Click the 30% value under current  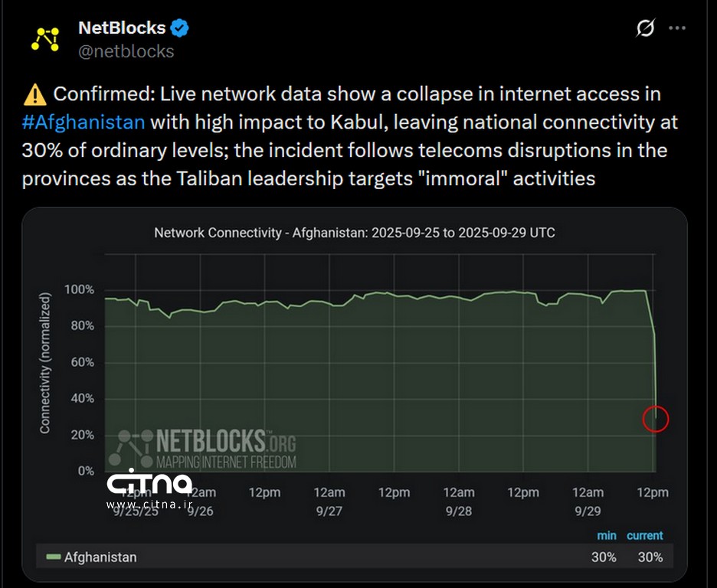coord(650,557)
